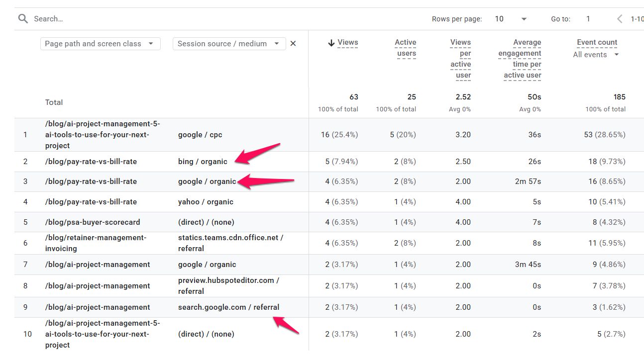Click the google / cpc source cell
Viewport: 644px width, 359px height.
pyautogui.click(x=197, y=135)
